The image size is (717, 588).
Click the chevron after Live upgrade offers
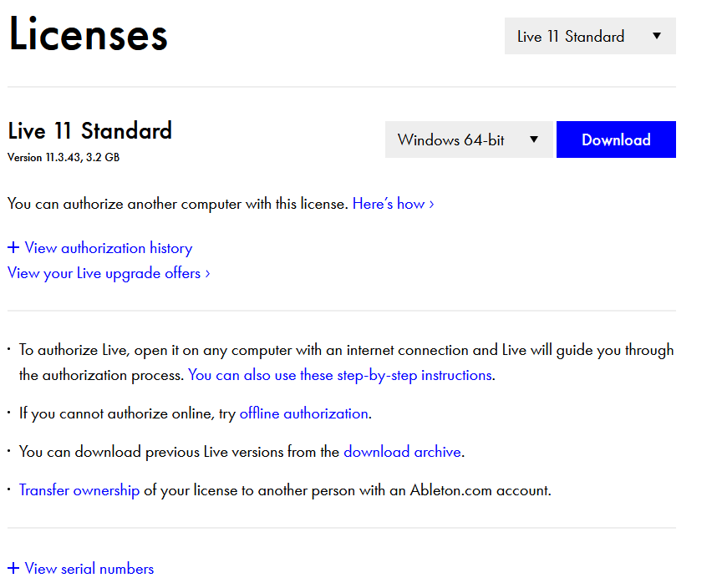pos(207,274)
